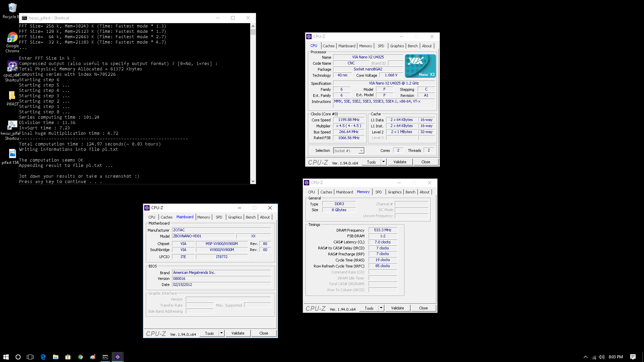The width and height of the screenshot is (644, 362).
Task: Click Validate in the Mainboard window
Action: coord(238,333)
